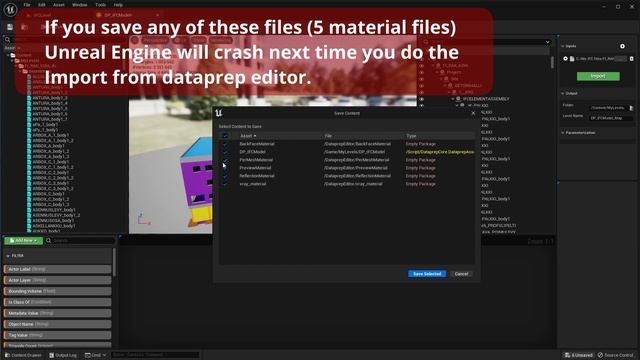Select the Actor Layer filter

58,280
